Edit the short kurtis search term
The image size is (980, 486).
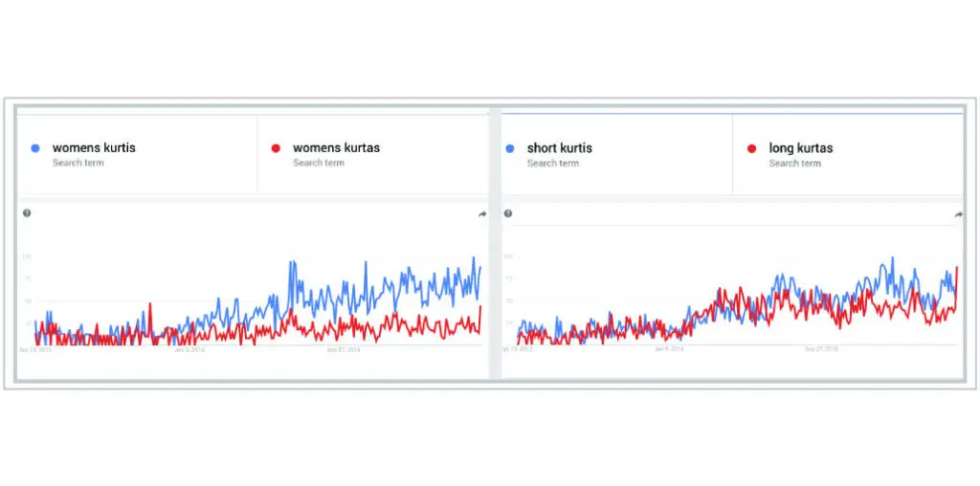pos(560,148)
